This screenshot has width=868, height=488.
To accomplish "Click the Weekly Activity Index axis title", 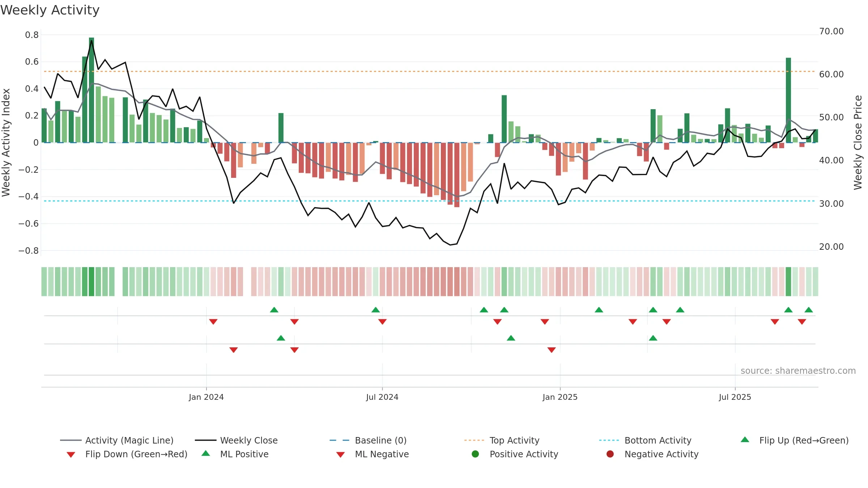I will [x=6, y=142].
